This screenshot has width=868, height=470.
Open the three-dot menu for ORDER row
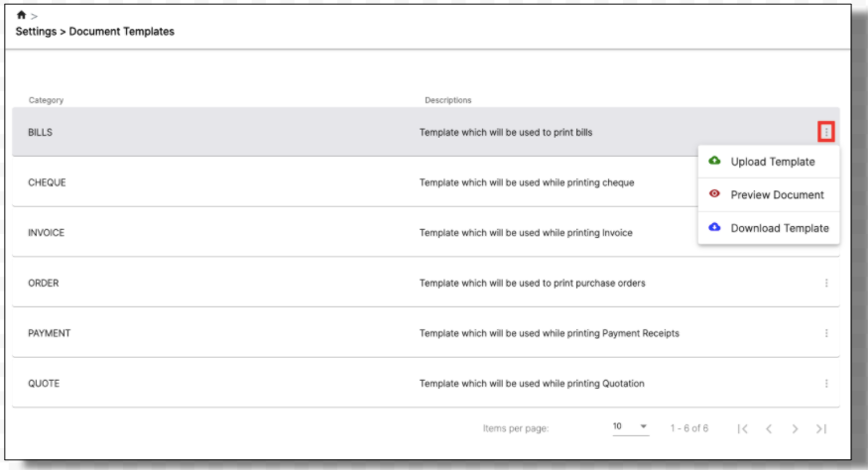pyautogui.click(x=826, y=283)
